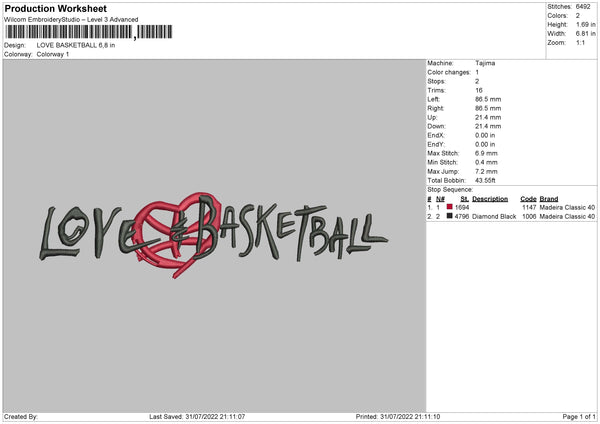Click code 1147 in stop sequence
Viewport: 600px width, 424px height.
point(529,207)
